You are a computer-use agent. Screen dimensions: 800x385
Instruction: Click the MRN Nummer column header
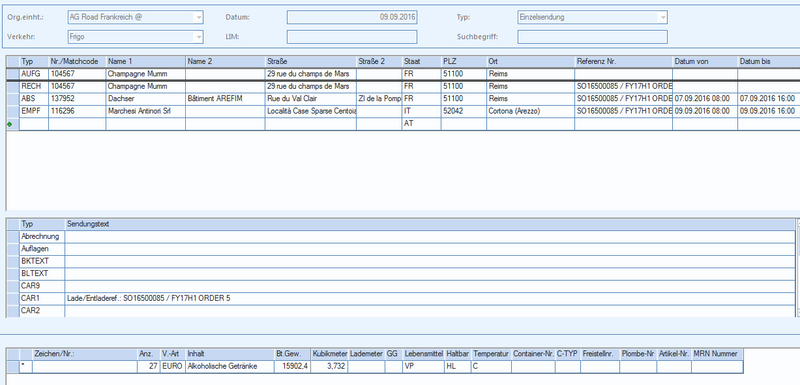click(x=717, y=354)
